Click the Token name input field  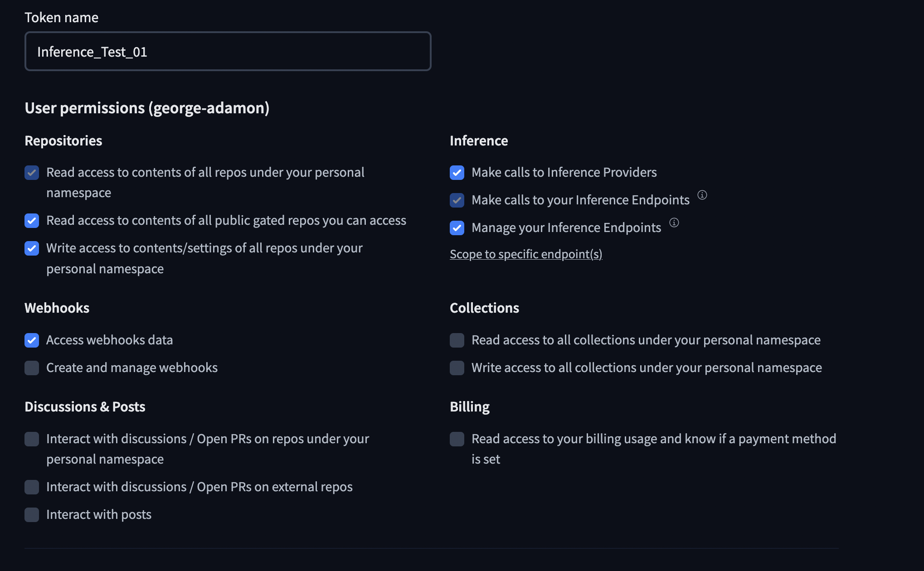228,52
